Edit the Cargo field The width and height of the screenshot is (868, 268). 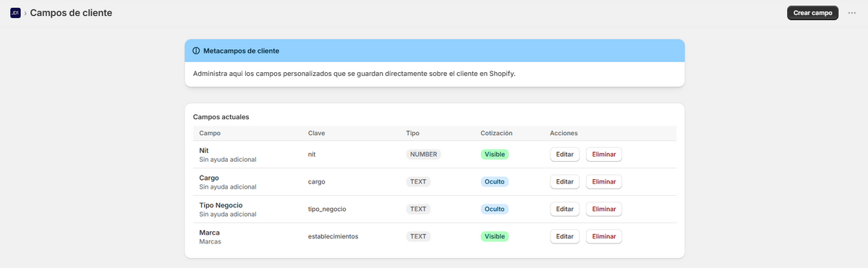click(x=565, y=182)
